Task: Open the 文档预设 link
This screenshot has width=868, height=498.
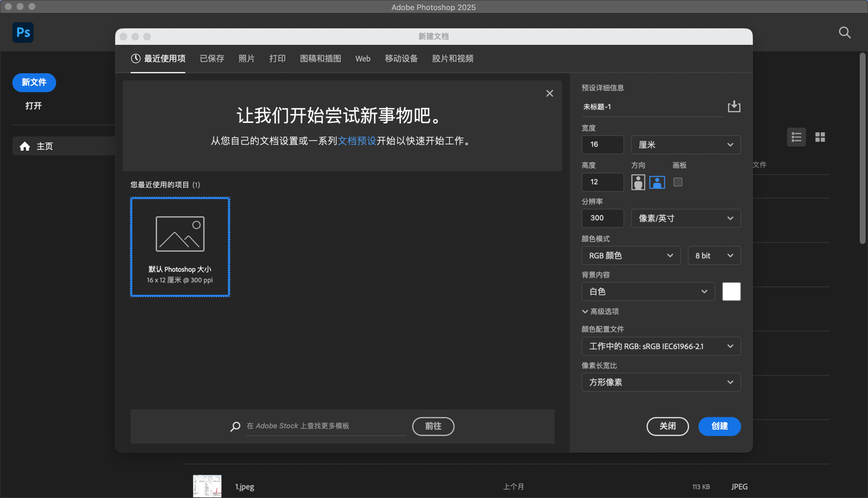Action: point(357,140)
